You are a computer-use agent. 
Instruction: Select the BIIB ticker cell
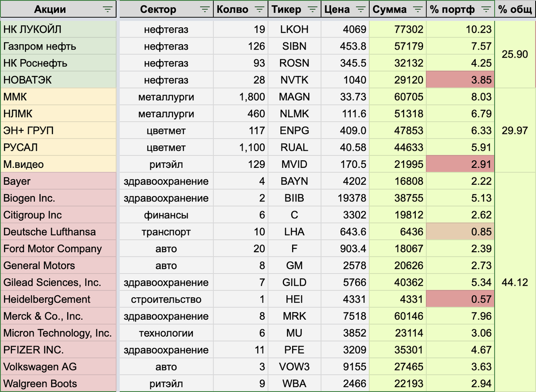coord(294,198)
